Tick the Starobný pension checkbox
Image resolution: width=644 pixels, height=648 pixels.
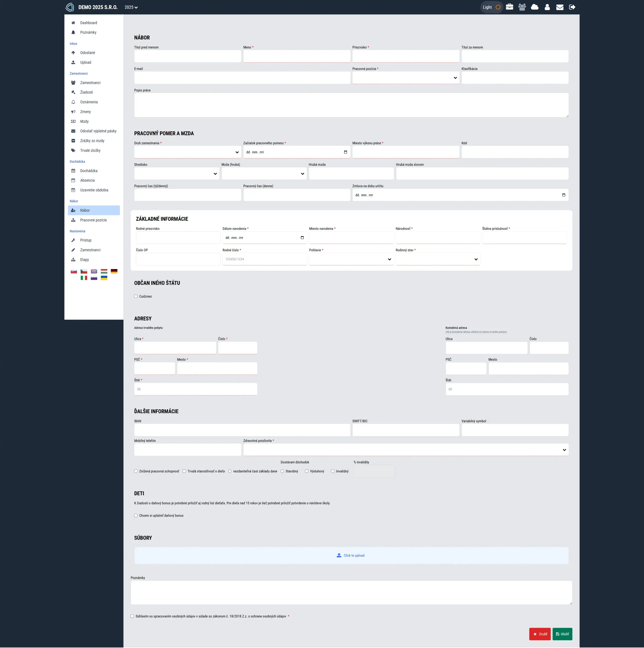[282, 471]
